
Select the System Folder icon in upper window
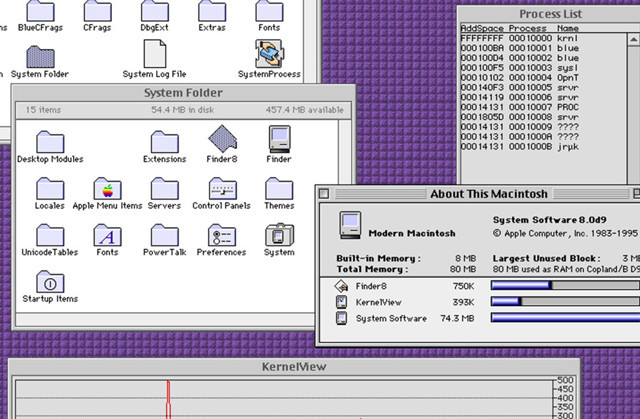coord(40,57)
